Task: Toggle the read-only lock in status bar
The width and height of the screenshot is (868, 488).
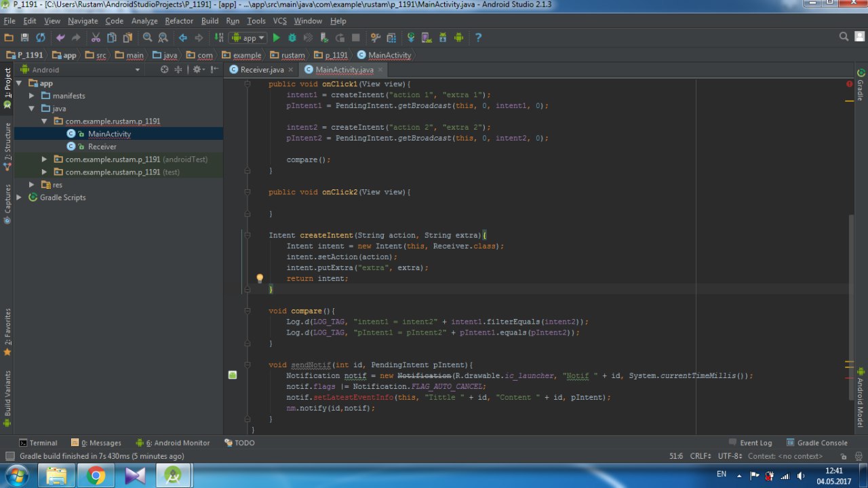Action: [843, 457]
